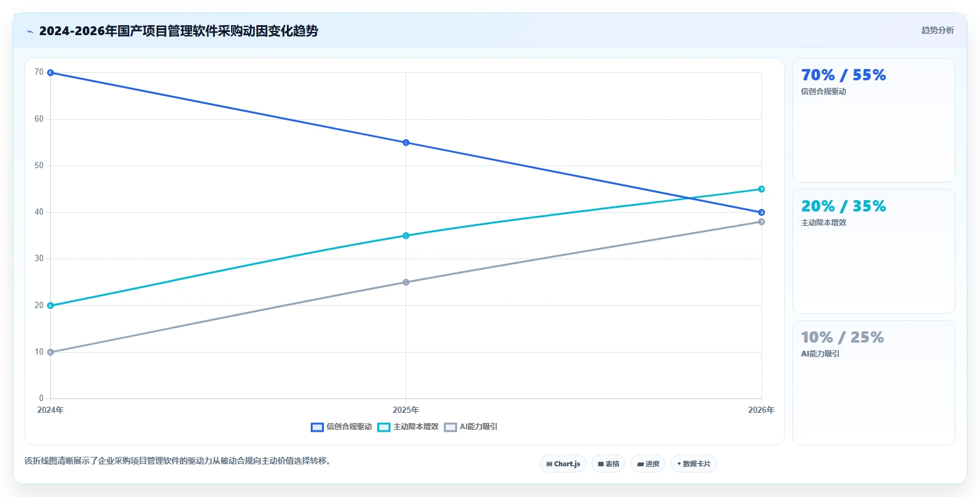Toggle the AI能力吸引 legend color box
The height and width of the screenshot is (497, 980).
450,427
